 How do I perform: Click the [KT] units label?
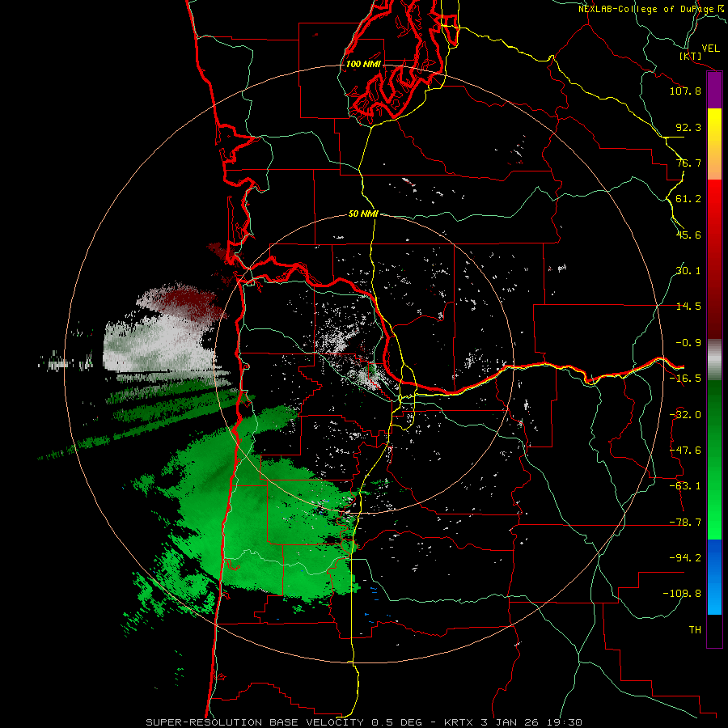691,56
